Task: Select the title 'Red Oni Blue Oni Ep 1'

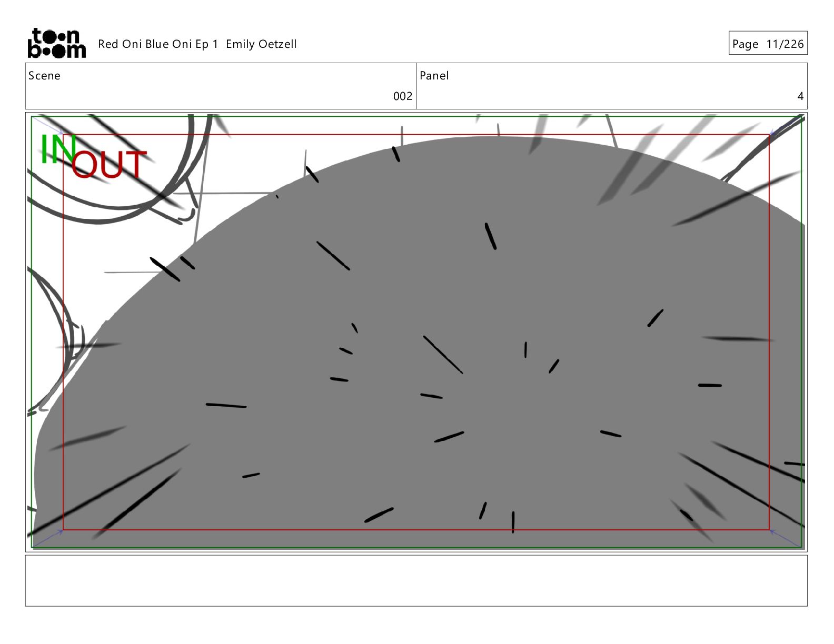Action: point(158,44)
